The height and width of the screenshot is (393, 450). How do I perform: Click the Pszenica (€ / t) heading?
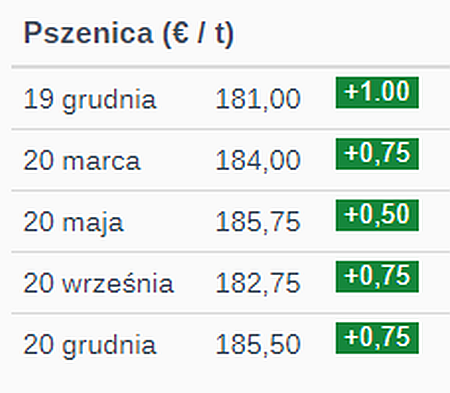(x=129, y=33)
